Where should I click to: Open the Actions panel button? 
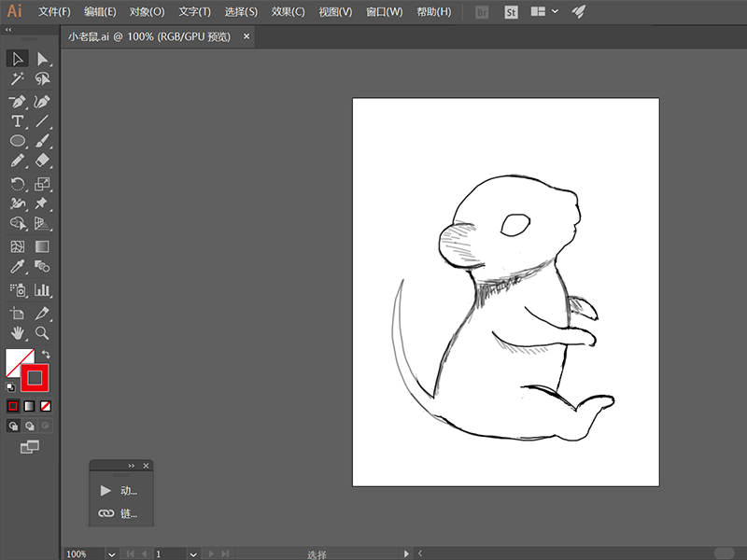[x=120, y=491]
